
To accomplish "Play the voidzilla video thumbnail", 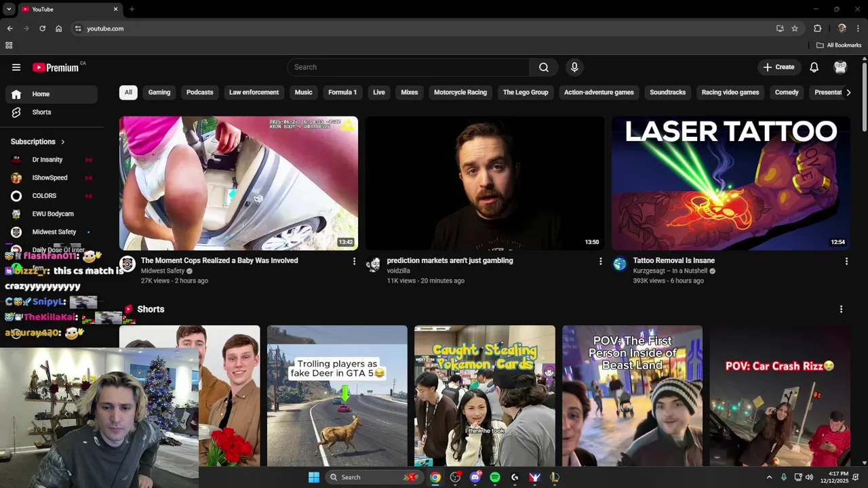I will 485,183.
